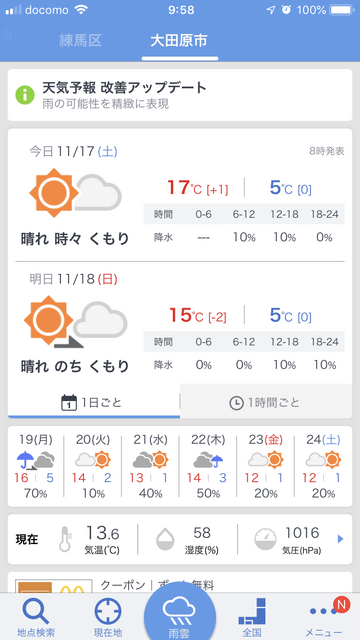The width and height of the screenshot is (360, 640).
Task: Open the 19(月) rainy day forecast
Action: click(36, 467)
